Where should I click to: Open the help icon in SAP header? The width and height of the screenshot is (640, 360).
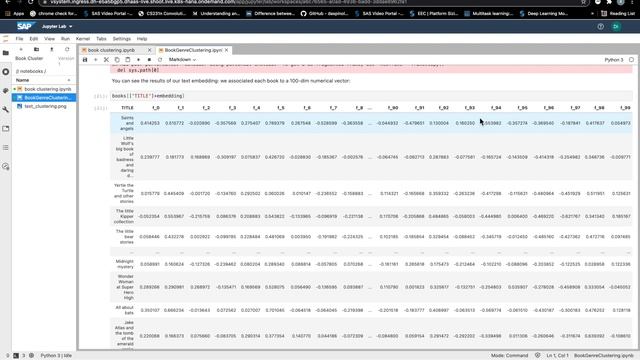point(600,27)
